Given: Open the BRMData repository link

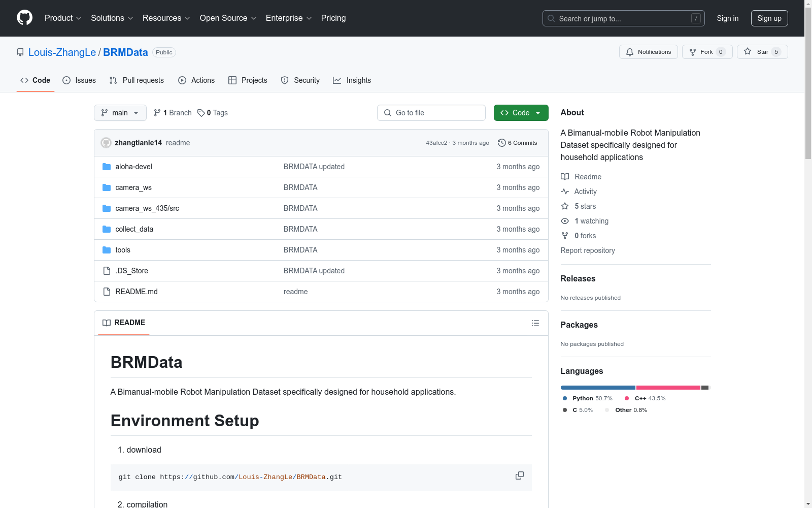Looking at the screenshot, I should coord(125,52).
